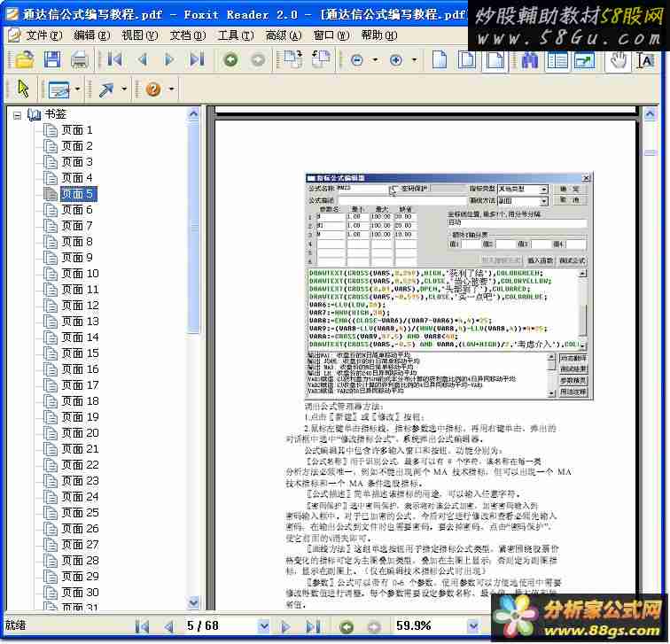Toggle the bookmark navigation panel icon
The width and height of the screenshot is (670, 644).
557,60
